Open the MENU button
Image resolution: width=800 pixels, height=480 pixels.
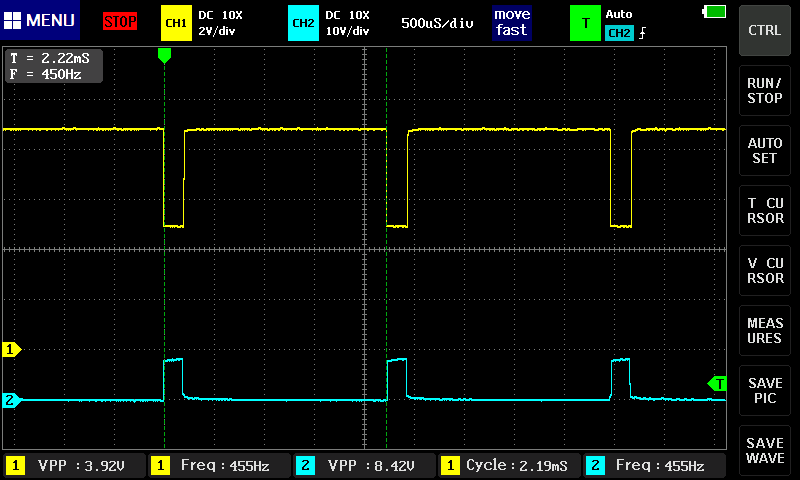point(40,20)
